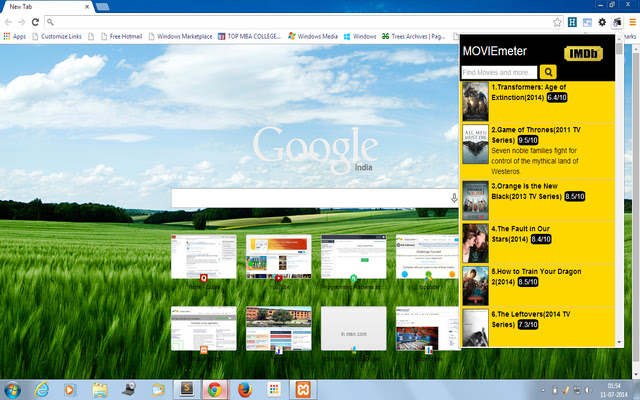The height and width of the screenshot is (400, 640).
Task: Show hidden tray icons arrow
Action: point(543,391)
